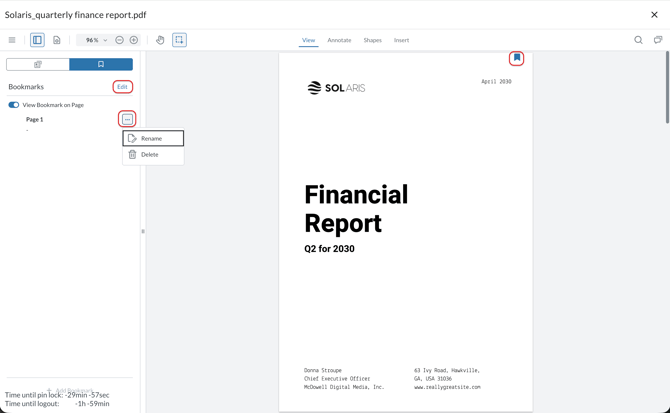
Task: Choose Rename from the bookmark menu
Action: tap(153, 138)
